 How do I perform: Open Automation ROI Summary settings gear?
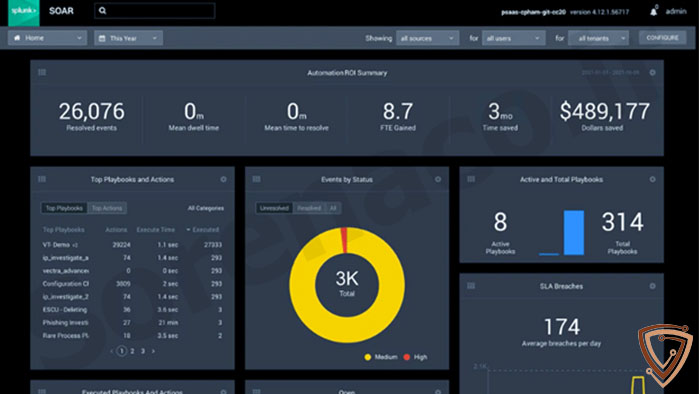[x=652, y=72]
